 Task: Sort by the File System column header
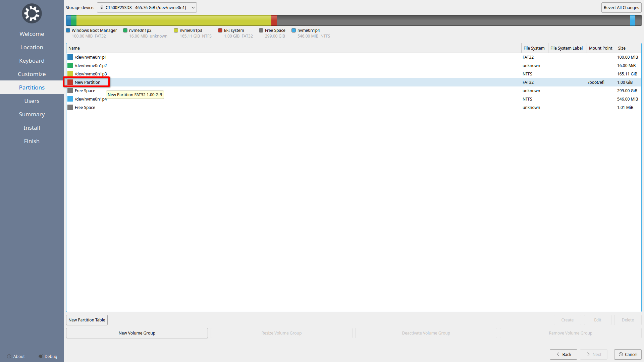(534, 48)
